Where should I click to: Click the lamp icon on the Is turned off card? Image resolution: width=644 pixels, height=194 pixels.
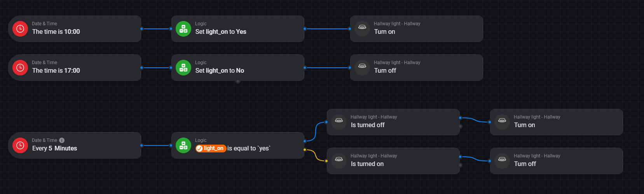339,122
